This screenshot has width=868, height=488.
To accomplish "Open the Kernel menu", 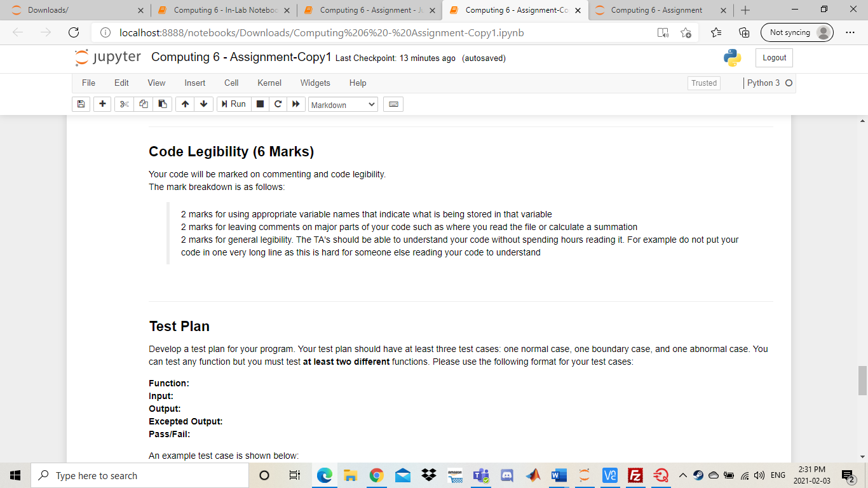I will 269,83.
